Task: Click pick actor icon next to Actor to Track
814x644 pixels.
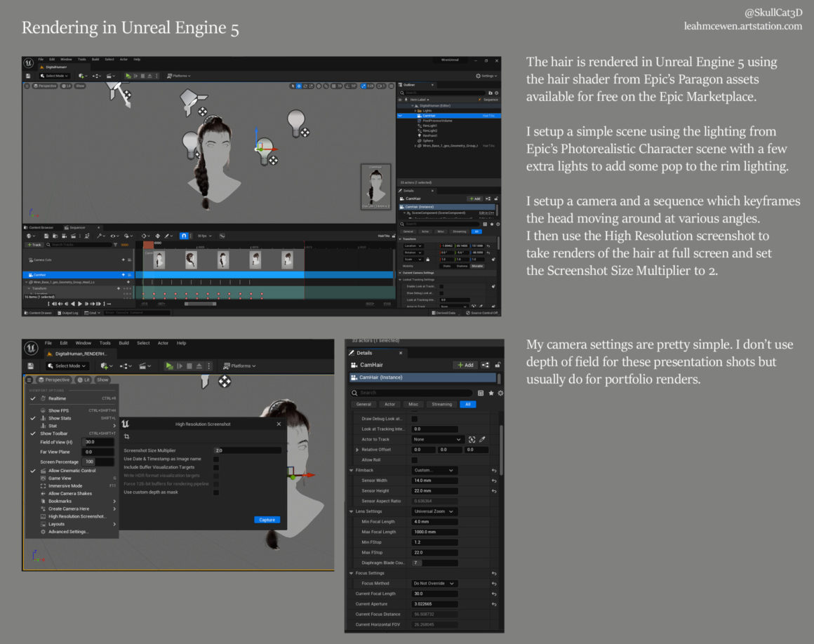Action: point(472,439)
